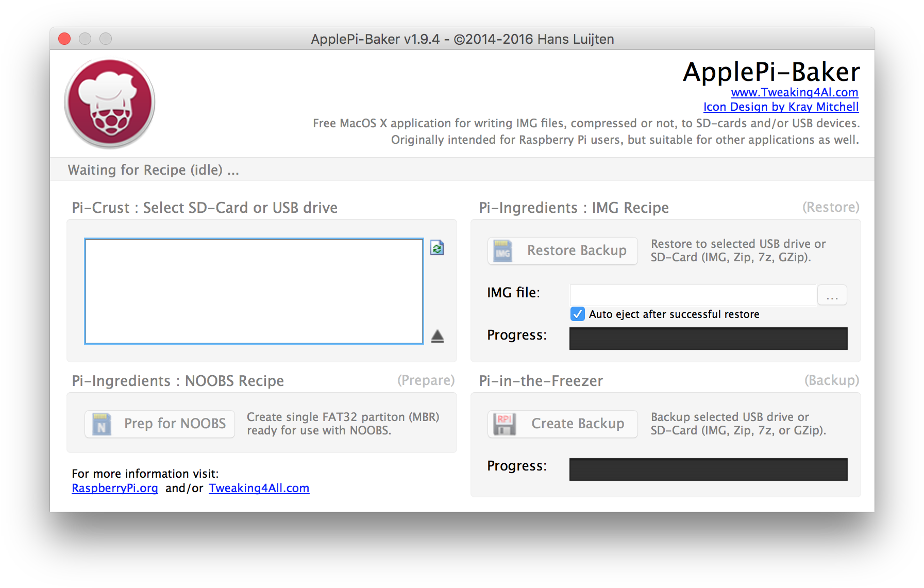Click the 'Backup selected USB drive or' description
924x588 pixels.
pyautogui.click(x=730, y=417)
